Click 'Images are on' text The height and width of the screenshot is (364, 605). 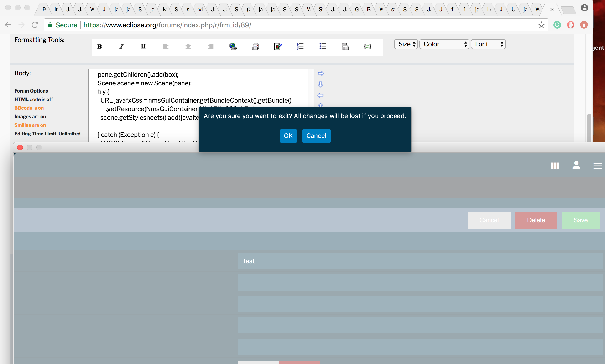pos(30,116)
